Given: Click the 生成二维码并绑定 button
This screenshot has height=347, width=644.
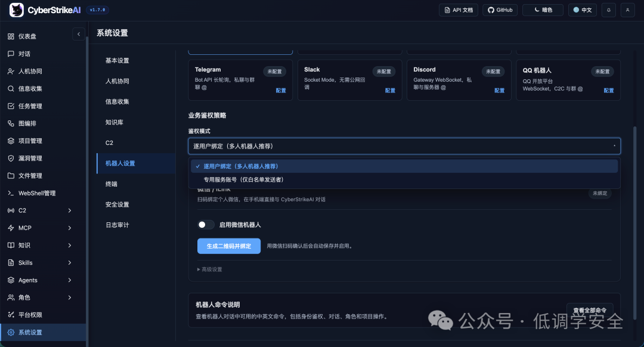Looking at the screenshot, I should [229, 246].
